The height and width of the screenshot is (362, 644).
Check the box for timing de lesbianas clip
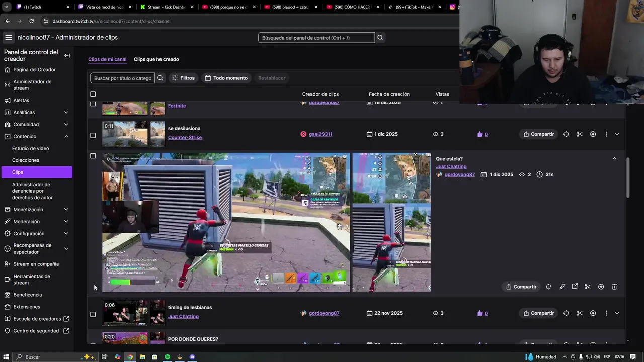[93, 314]
